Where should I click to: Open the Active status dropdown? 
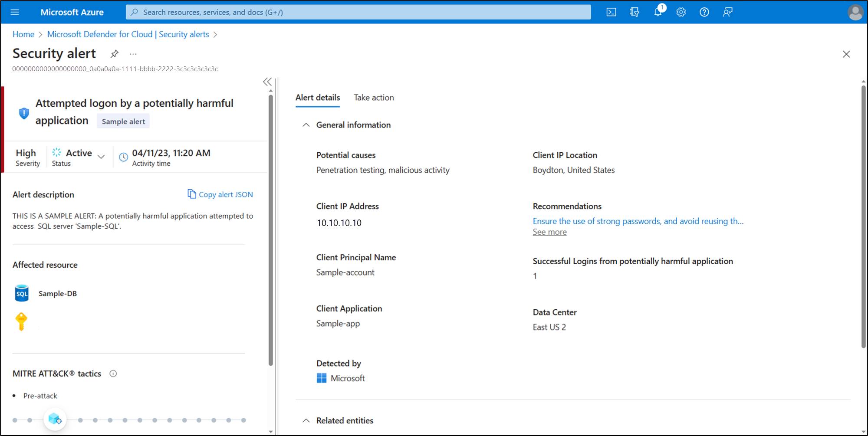(x=101, y=157)
